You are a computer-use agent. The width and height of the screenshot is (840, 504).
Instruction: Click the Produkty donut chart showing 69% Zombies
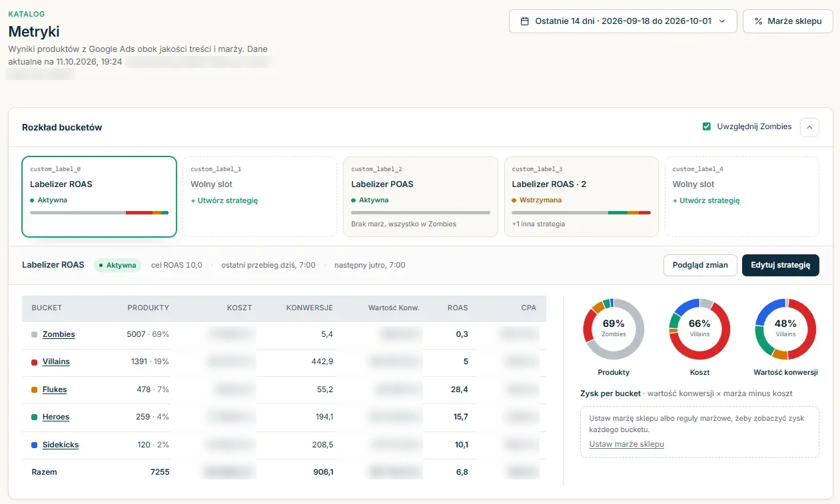(x=614, y=329)
